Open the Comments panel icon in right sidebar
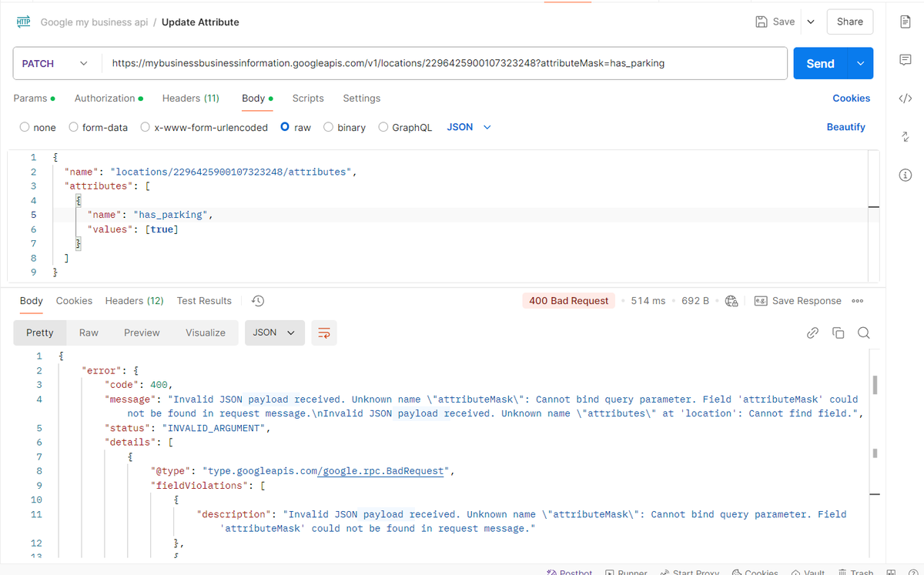The image size is (924, 575). (x=906, y=60)
